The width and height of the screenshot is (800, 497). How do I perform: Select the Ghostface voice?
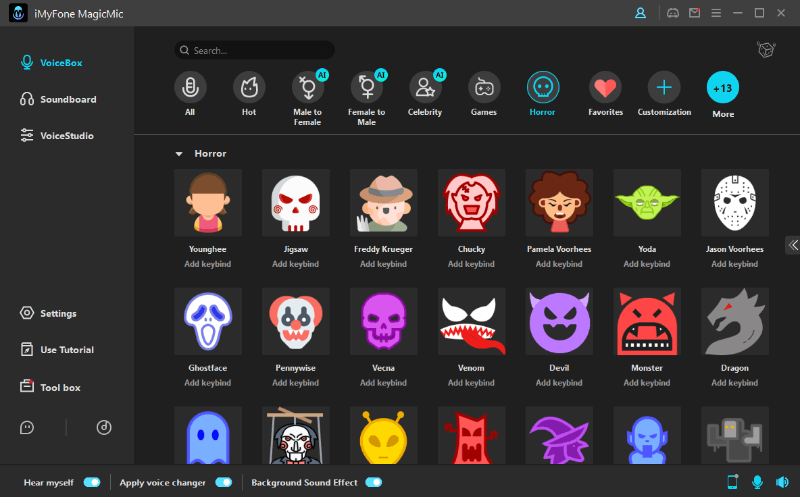point(208,321)
